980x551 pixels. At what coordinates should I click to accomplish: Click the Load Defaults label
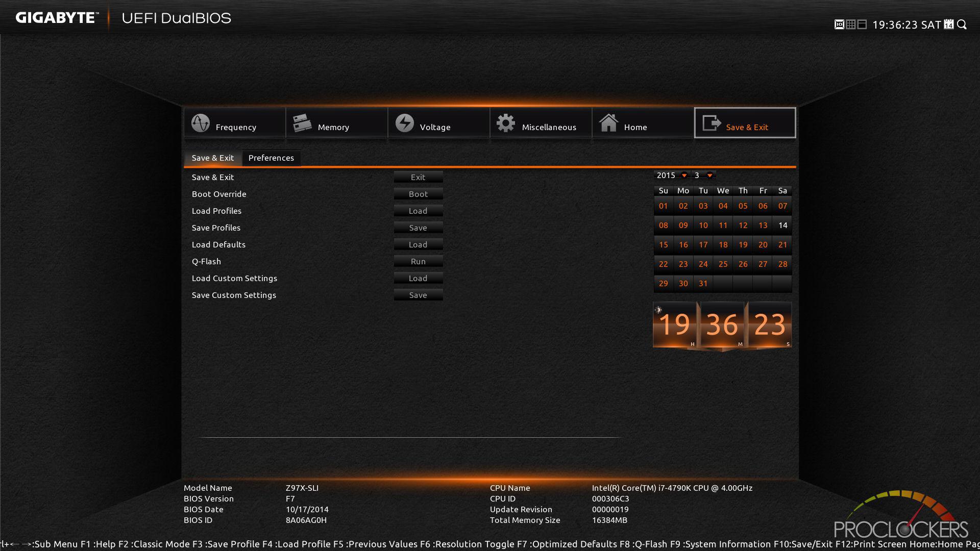coord(218,244)
